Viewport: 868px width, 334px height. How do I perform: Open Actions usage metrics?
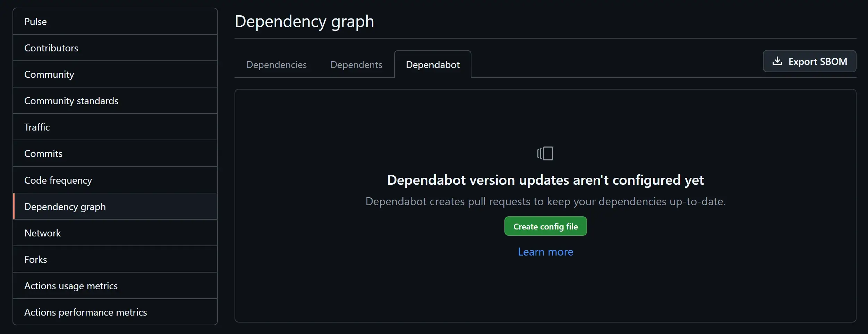point(71,286)
